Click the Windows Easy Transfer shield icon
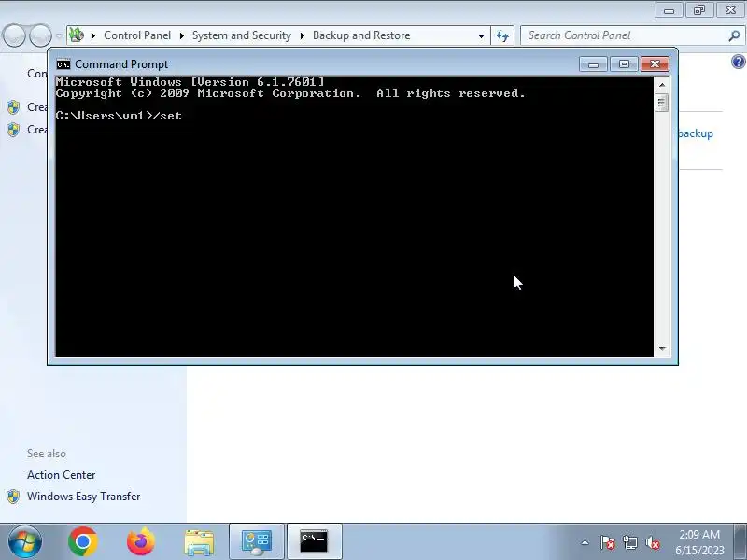Image resolution: width=747 pixels, height=560 pixels. [x=13, y=497]
